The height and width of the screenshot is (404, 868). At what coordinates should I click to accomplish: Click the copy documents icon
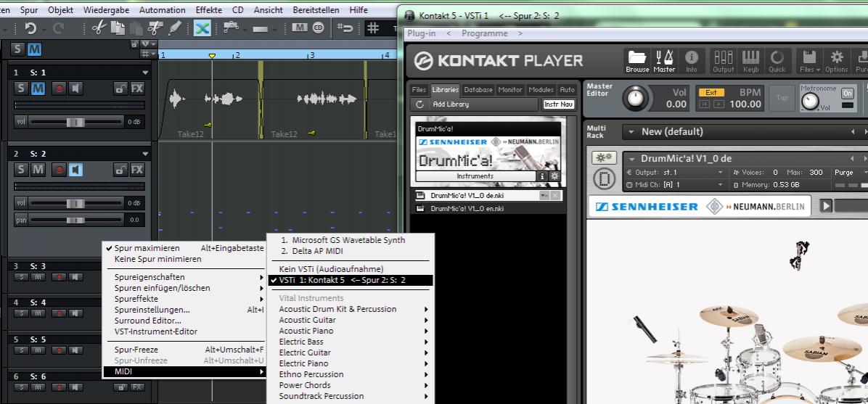pyautogui.click(x=118, y=28)
